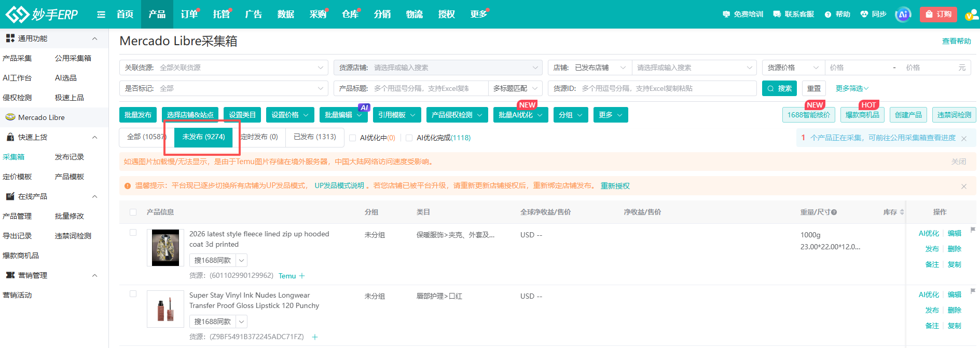The width and height of the screenshot is (980, 348).
Task: Open 联系客服 in the top bar
Action: click(794, 14)
